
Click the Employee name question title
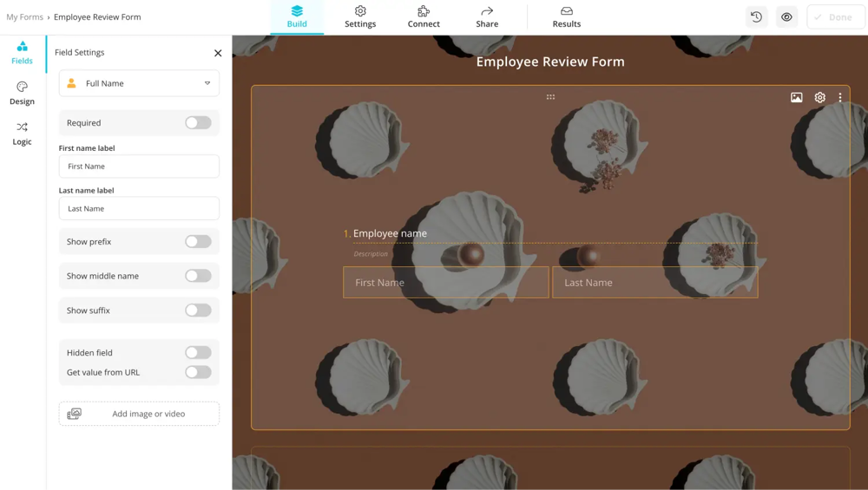390,233
